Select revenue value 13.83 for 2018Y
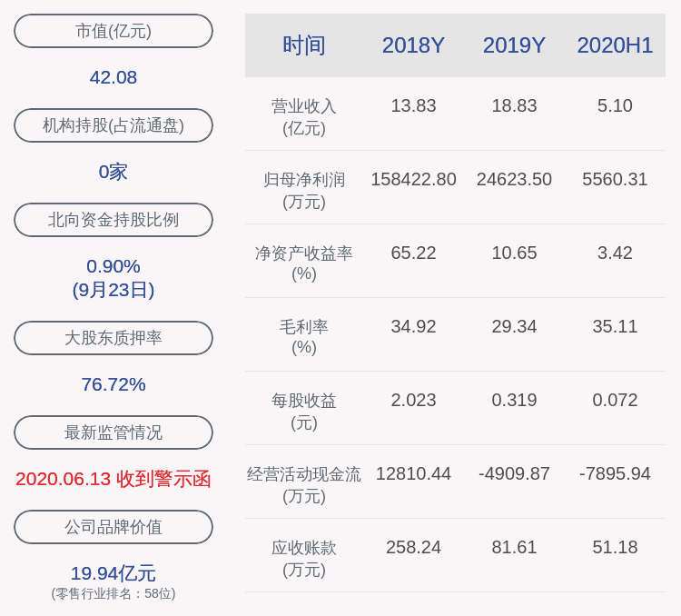The width and height of the screenshot is (681, 616). [413, 105]
